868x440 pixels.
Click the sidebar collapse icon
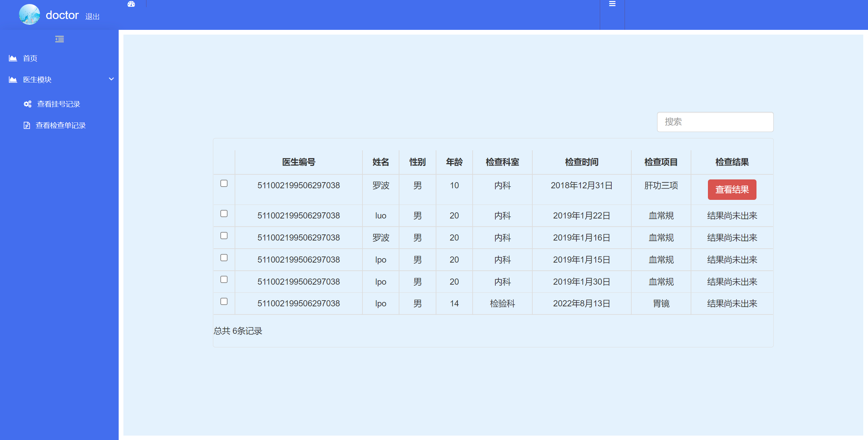pos(59,39)
